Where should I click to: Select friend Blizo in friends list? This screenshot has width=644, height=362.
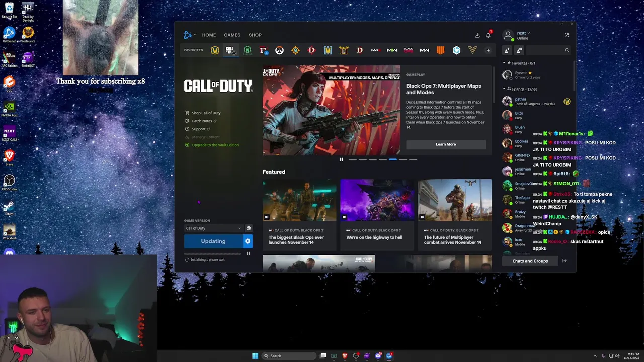click(537, 115)
